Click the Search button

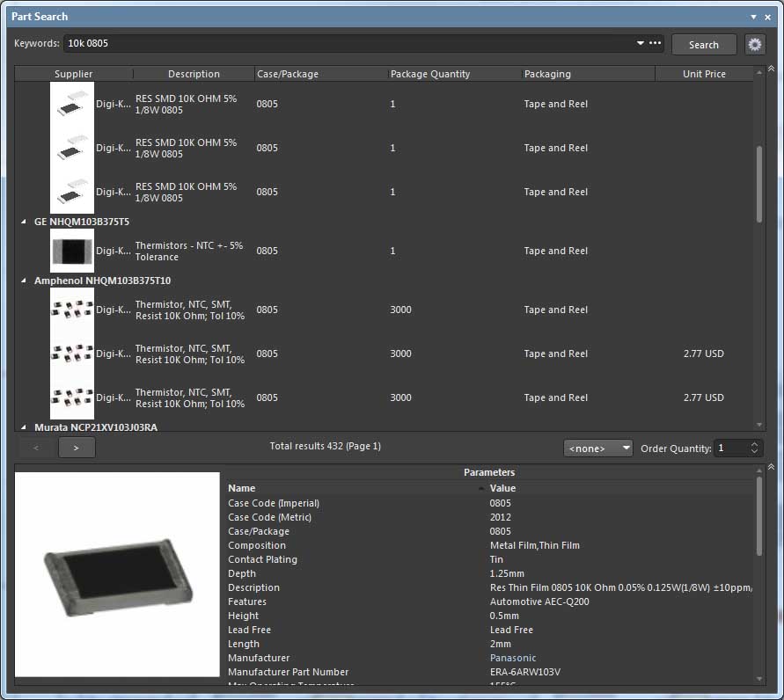pos(704,45)
